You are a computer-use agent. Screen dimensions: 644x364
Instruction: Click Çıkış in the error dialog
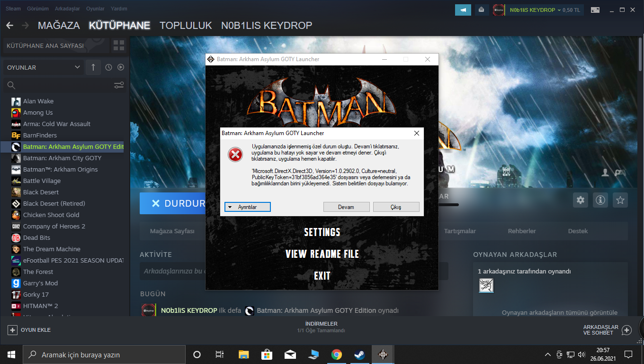[396, 207]
